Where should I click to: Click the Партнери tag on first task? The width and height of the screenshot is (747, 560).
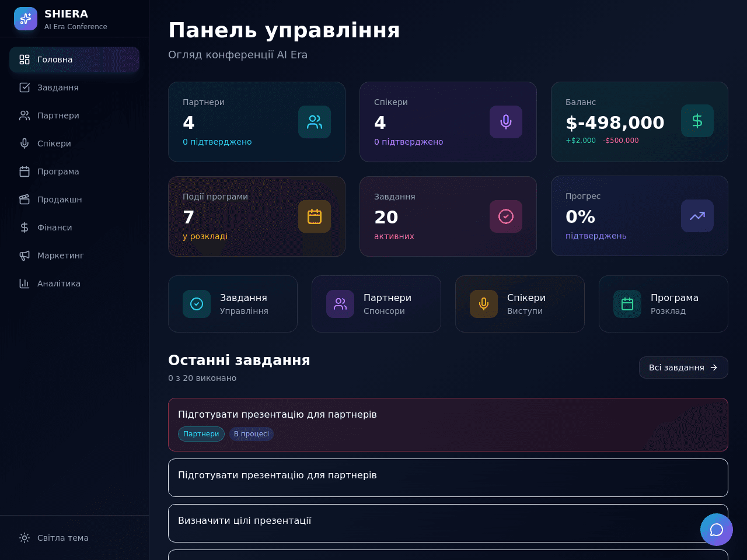(201, 434)
